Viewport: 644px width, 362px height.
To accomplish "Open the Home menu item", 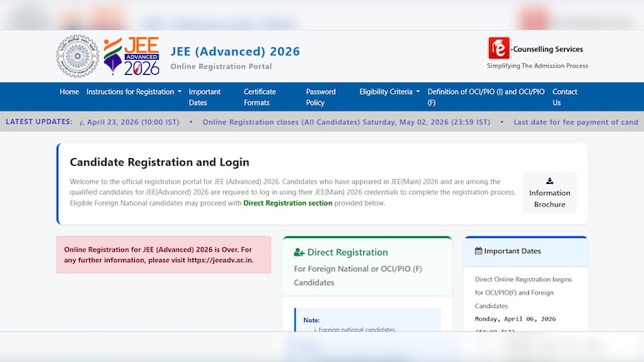I will pyautogui.click(x=69, y=92).
